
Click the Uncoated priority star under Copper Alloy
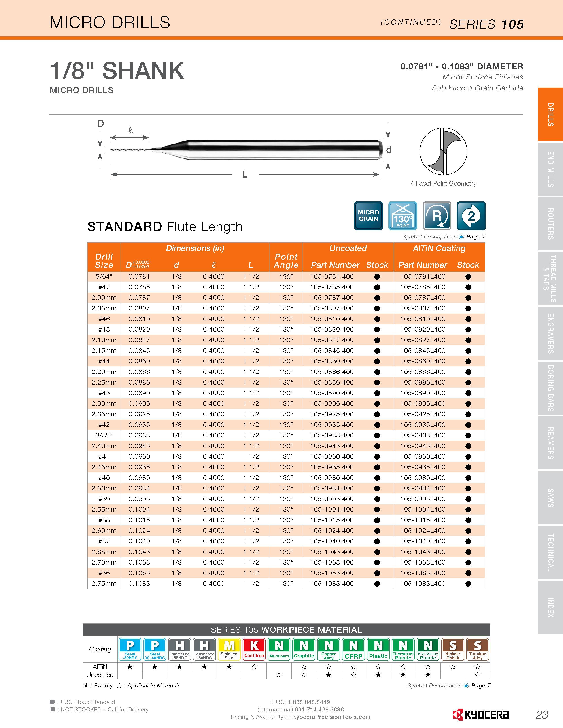coord(329,675)
